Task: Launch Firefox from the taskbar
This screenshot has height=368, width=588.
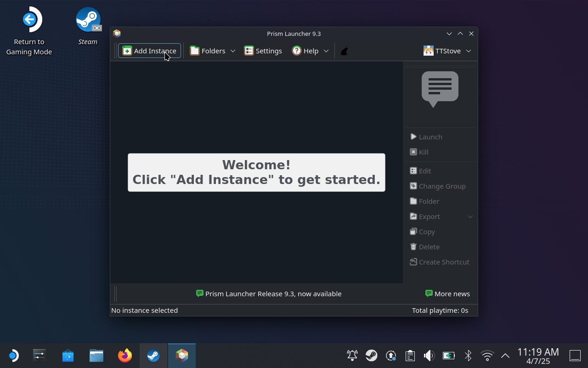Action: pos(125,356)
